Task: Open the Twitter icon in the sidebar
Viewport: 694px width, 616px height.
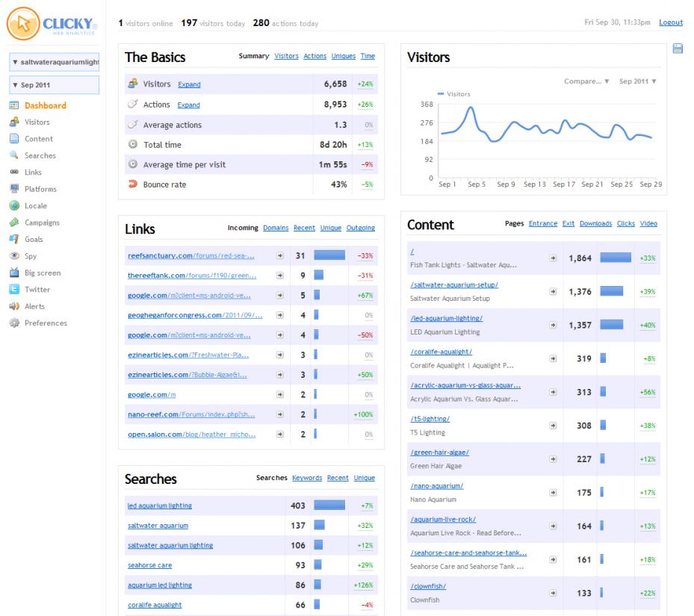Action: tap(15, 290)
